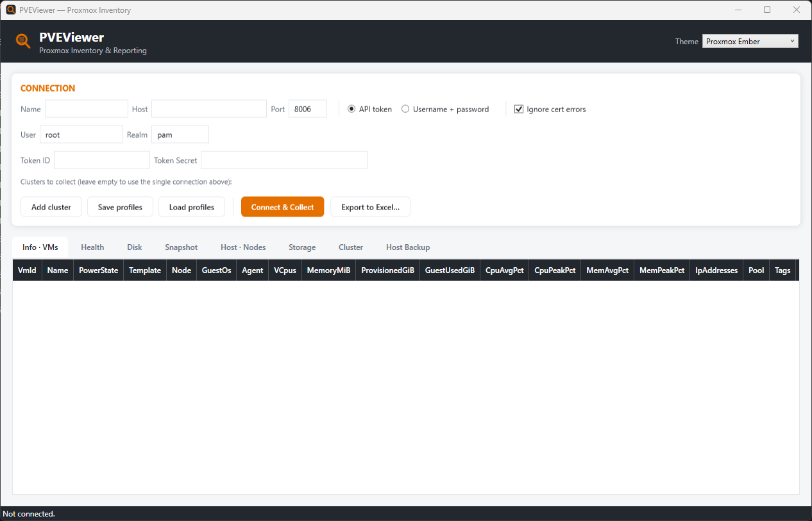The height and width of the screenshot is (521, 812).
Task: Click the PVEViewer magnifier logo icon
Action: pos(23,41)
